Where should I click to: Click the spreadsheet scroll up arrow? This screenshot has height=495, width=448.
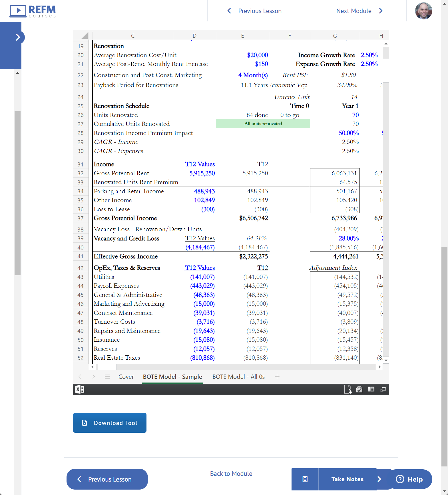click(x=386, y=44)
